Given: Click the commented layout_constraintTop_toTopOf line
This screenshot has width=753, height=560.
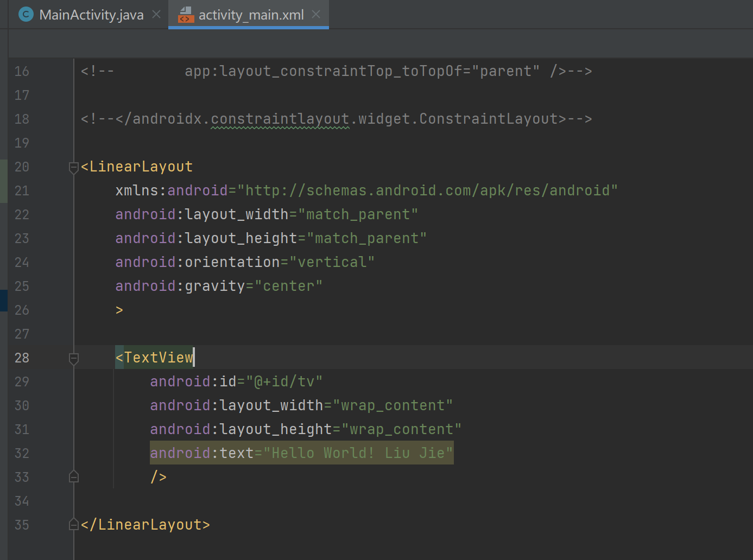Looking at the screenshot, I should pos(336,71).
